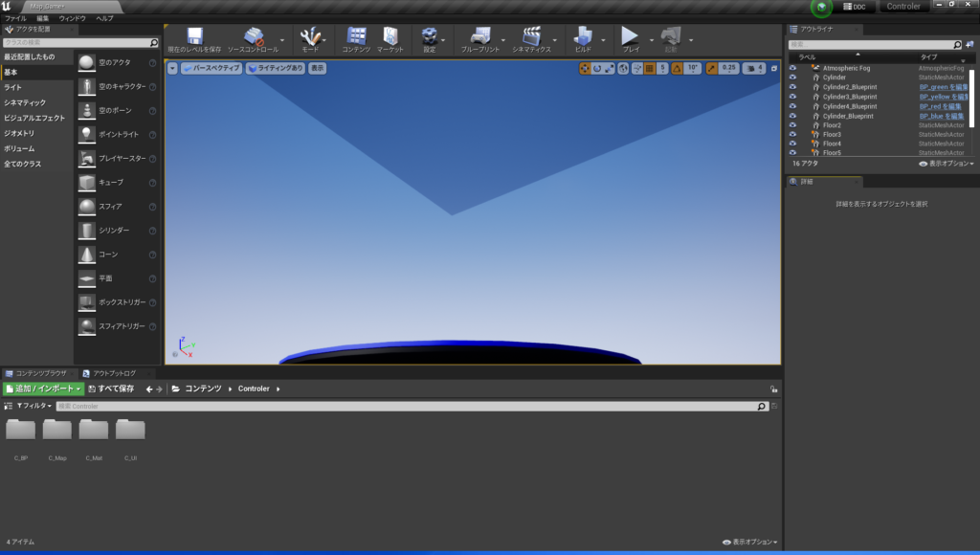Click the green Add/Import button

tap(43, 388)
